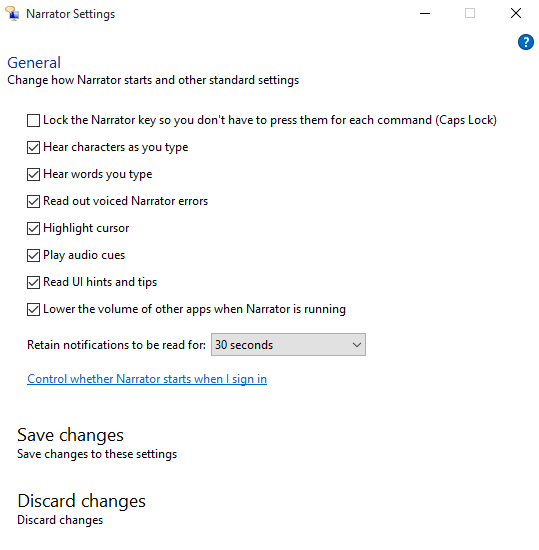539x550 pixels.
Task: Click the maximize window button
Action: point(470,14)
